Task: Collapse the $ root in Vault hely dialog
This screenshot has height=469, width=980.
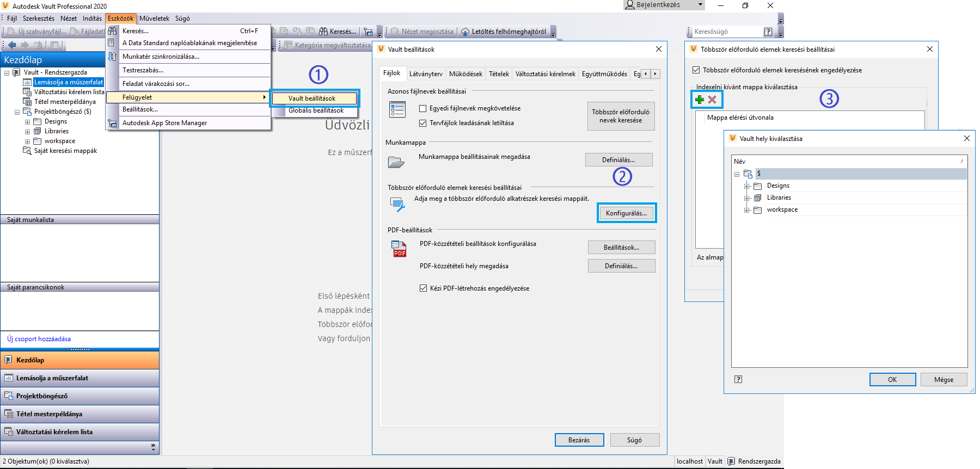Action: click(737, 174)
